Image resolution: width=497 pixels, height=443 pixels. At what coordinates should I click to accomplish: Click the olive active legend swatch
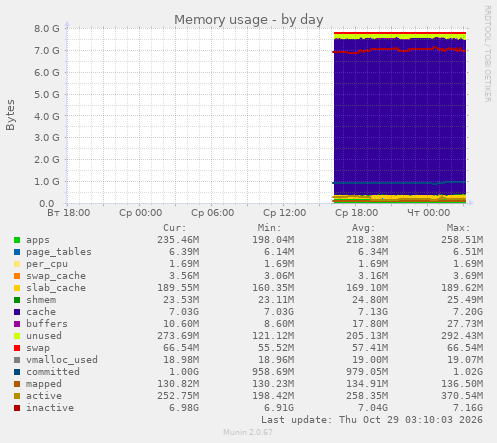click(x=17, y=396)
